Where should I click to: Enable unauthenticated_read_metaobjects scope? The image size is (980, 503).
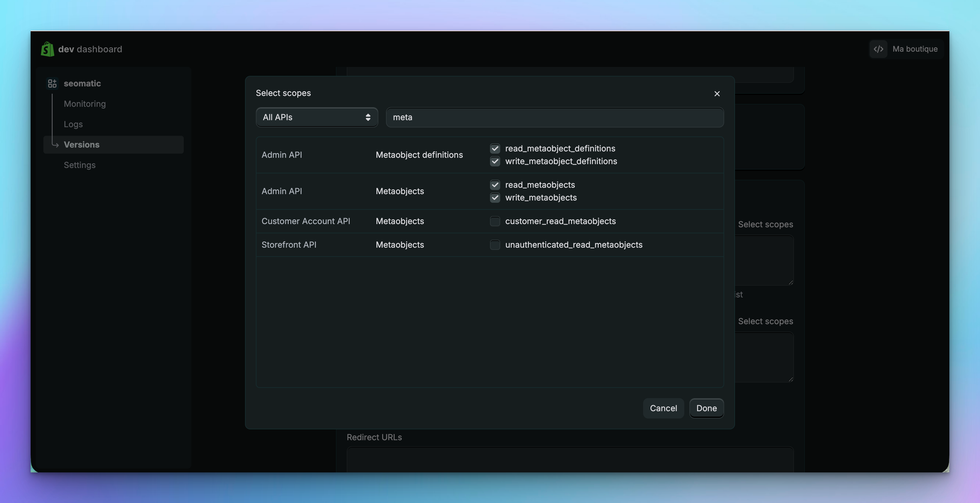pyautogui.click(x=494, y=245)
